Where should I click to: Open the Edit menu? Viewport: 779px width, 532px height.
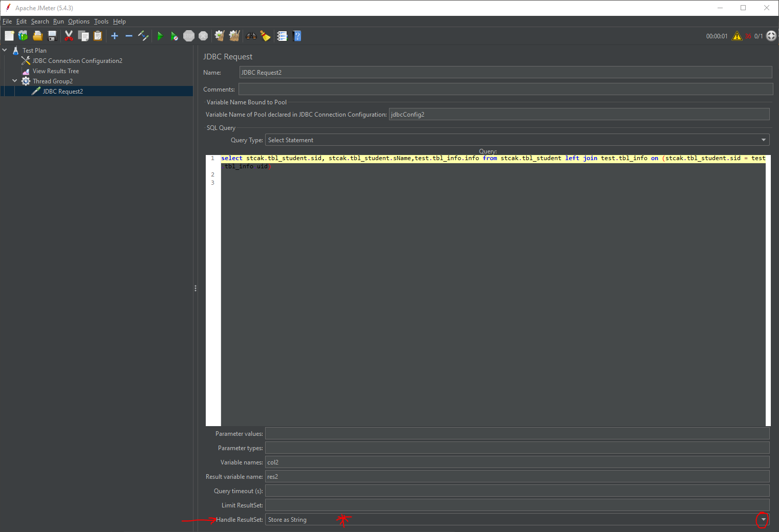[x=21, y=21]
